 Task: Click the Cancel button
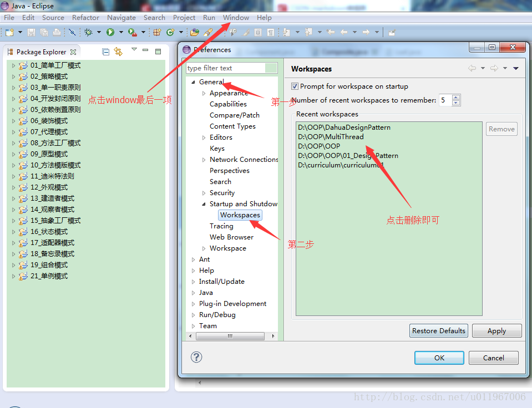click(x=493, y=358)
